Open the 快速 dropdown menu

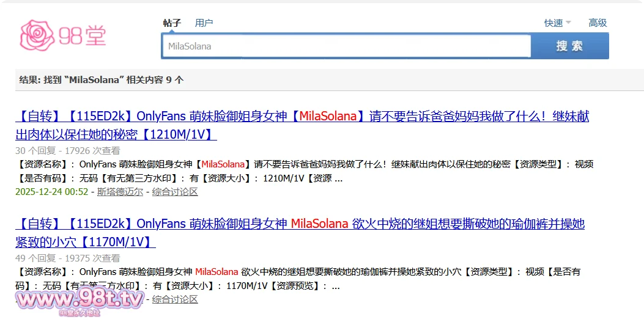pos(557,23)
